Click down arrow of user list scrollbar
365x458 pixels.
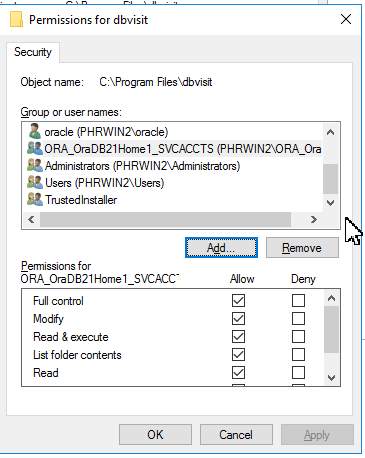click(330, 202)
